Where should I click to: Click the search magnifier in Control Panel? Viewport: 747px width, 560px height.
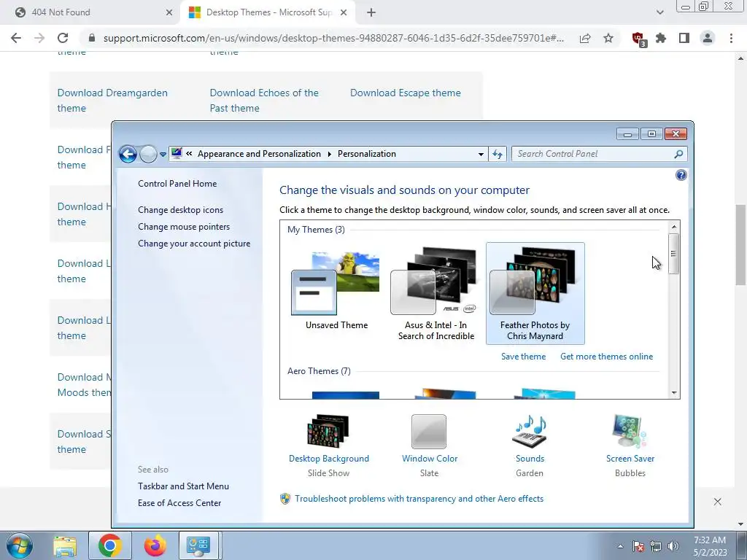[679, 154]
